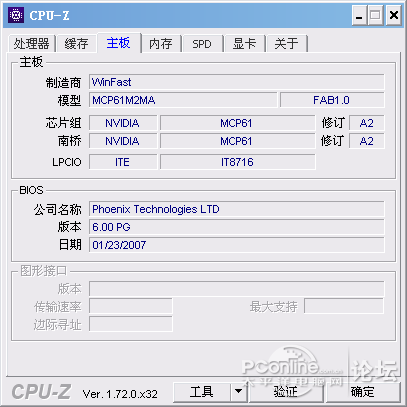
Task: Click the Phoenix Technologies LTD field
Action: pyautogui.click(x=237, y=209)
